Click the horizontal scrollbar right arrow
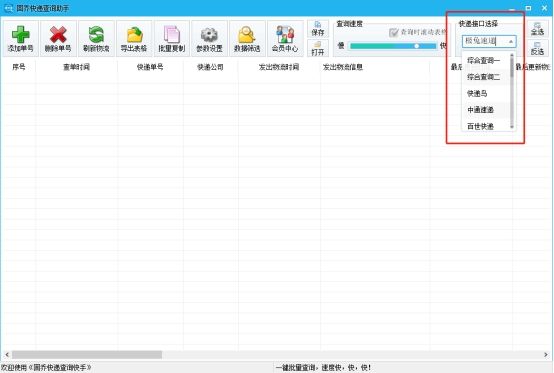The width and height of the screenshot is (554, 373). coord(546,354)
